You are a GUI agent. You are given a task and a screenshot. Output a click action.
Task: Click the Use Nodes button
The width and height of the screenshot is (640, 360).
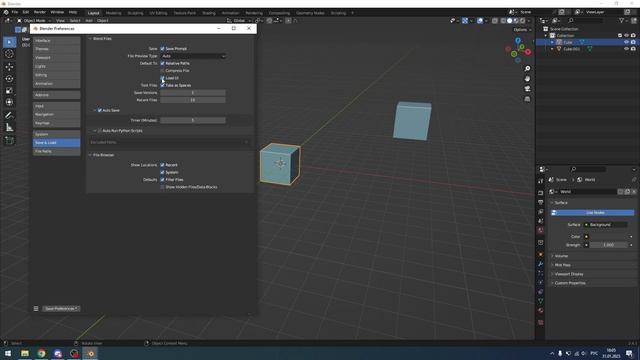[592, 213]
